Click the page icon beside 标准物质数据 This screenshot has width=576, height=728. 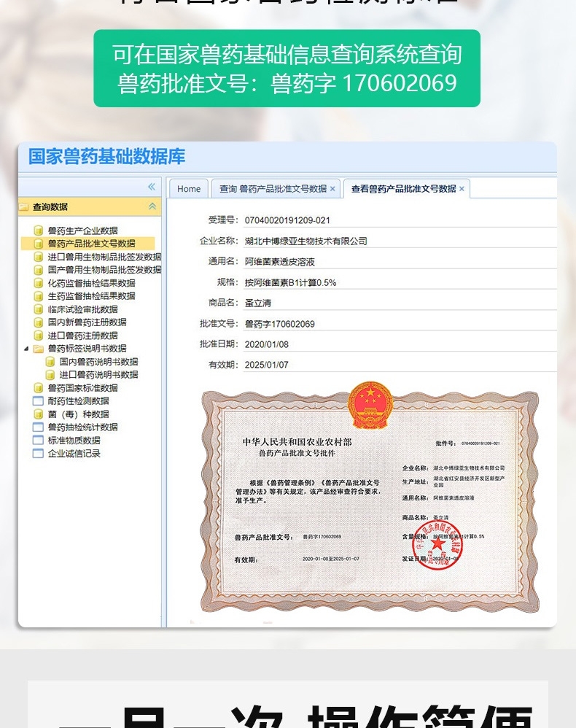tap(38, 440)
